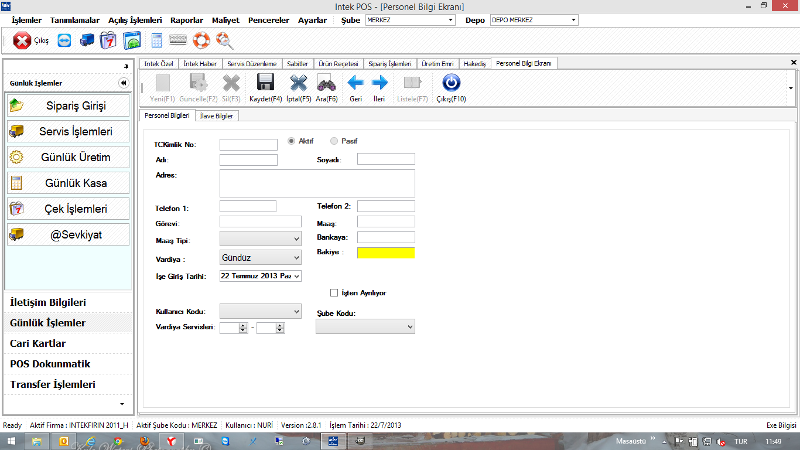The image size is (800, 450).
Task: Check the İşten Ayrılıyor checkbox
Action: point(334,292)
